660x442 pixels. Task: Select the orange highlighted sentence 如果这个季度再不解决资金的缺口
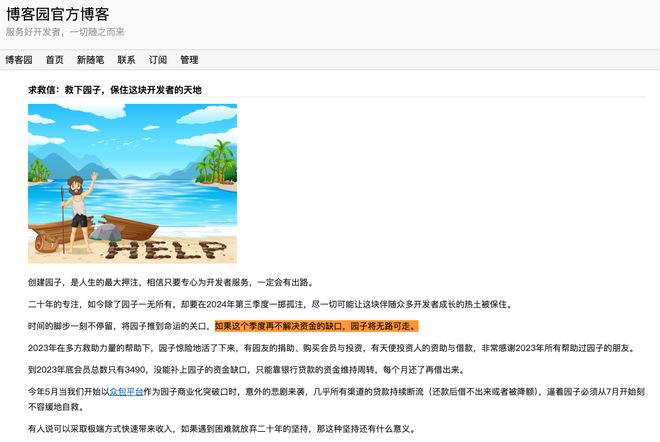pyautogui.click(x=317, y=326)
